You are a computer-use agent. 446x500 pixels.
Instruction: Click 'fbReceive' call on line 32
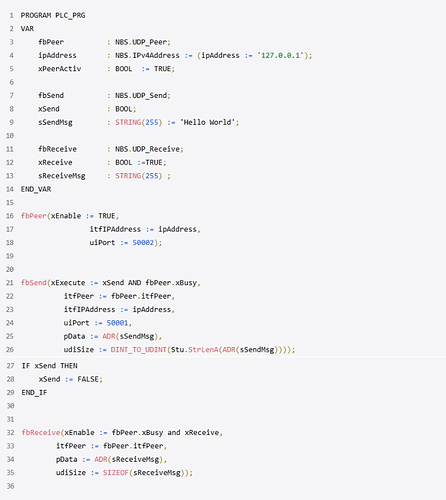(41, 432)
